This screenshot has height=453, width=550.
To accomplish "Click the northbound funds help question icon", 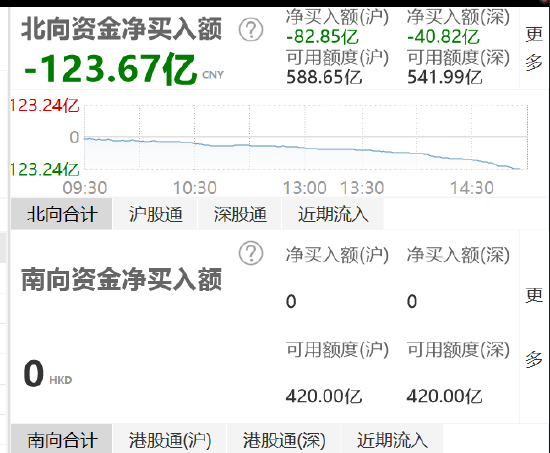I will 251,30.
